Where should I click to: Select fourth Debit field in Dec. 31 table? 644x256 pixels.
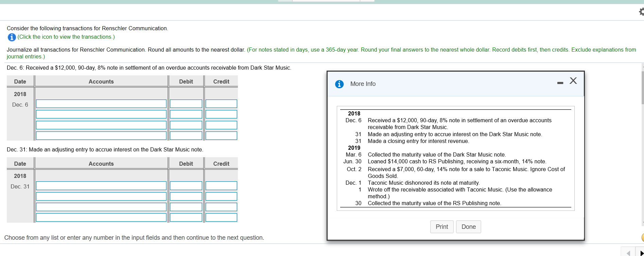point(186,217)
